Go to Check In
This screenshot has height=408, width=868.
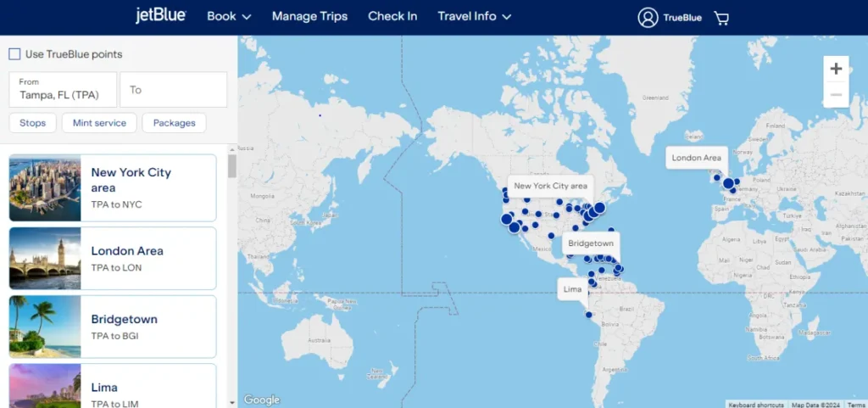[x=392, y=17]
